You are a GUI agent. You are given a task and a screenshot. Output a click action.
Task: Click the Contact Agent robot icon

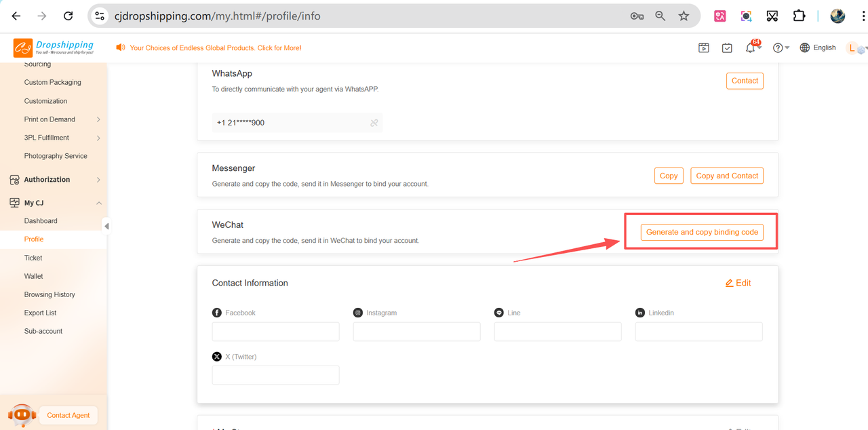coord(22,415)
